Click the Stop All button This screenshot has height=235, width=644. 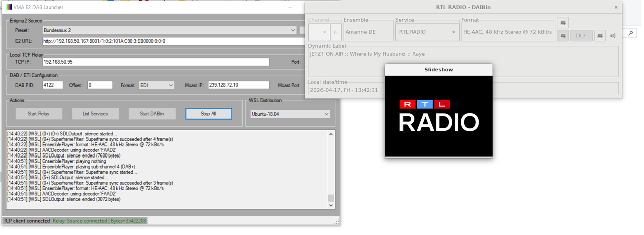pos(208,114)
